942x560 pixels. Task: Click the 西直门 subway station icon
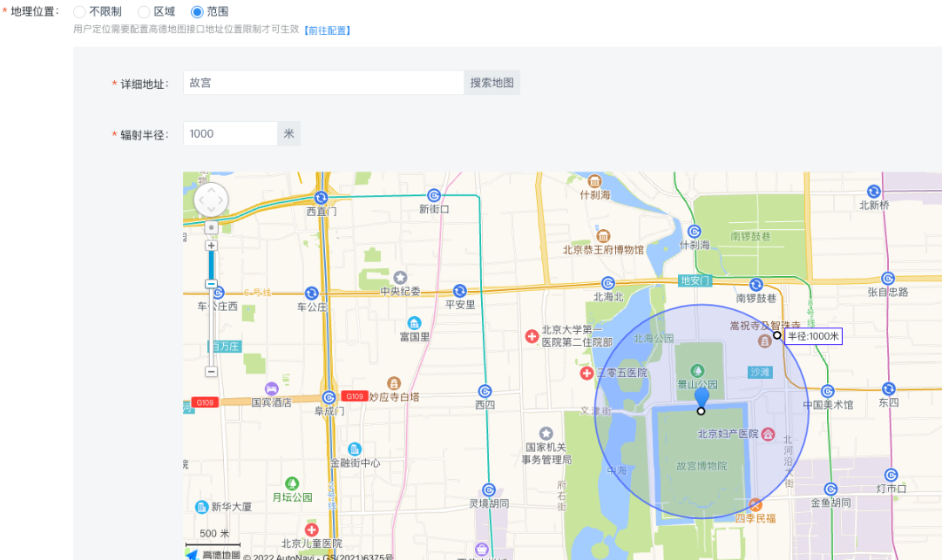322,198
